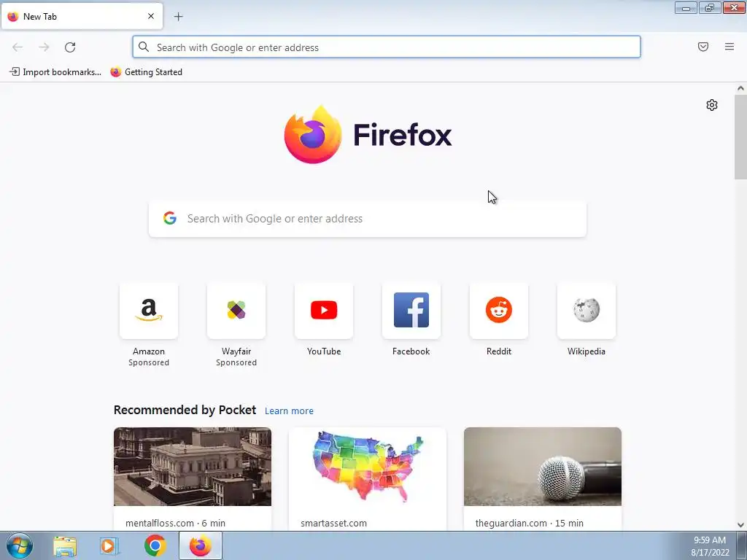Image resolution: width=747 pixels, height=560 pixels.
Task: Open new tab personalize gear
Action: [712, 105]
